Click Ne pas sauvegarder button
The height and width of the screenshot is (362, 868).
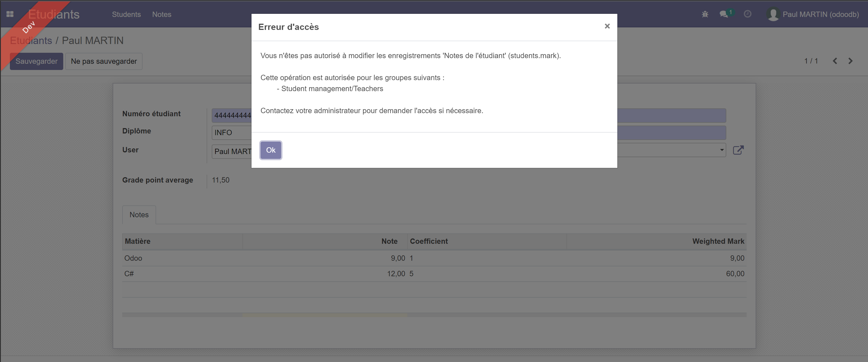coord(104,61)
